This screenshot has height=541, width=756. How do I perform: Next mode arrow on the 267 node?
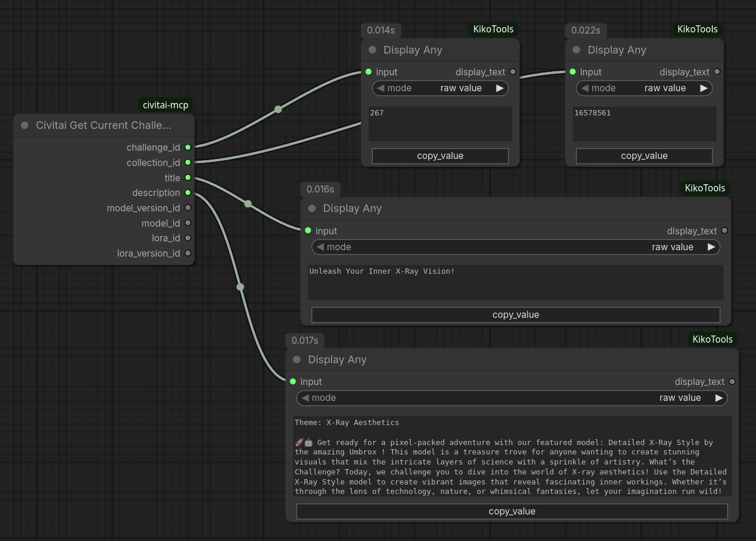[x=500, y=88]
